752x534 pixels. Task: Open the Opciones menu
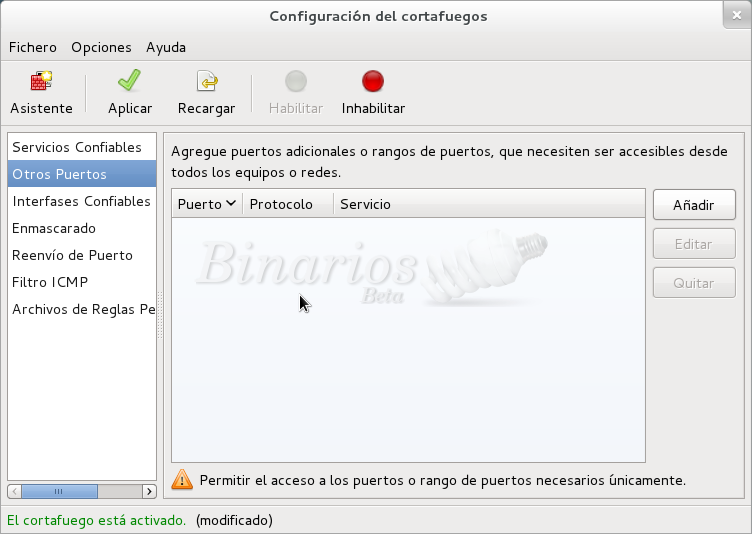tap(101, 47)
